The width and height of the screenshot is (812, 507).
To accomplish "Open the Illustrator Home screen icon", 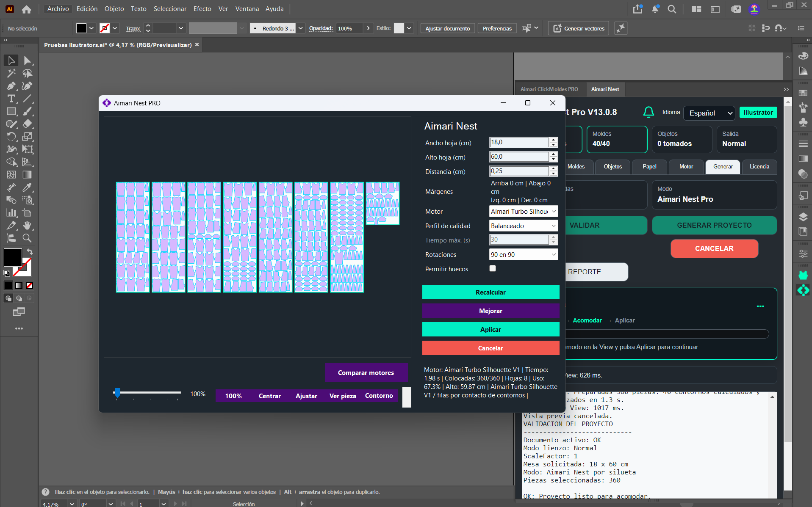I will click(26, 9).
